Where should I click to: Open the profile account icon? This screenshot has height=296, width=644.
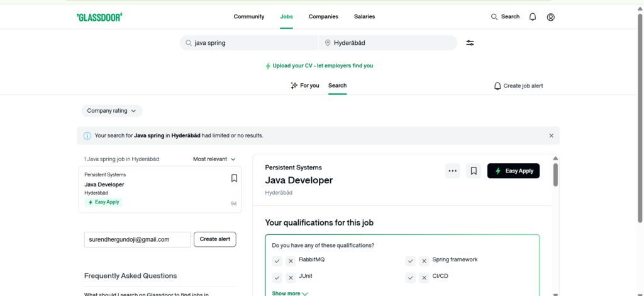click(x=551, y=17)
